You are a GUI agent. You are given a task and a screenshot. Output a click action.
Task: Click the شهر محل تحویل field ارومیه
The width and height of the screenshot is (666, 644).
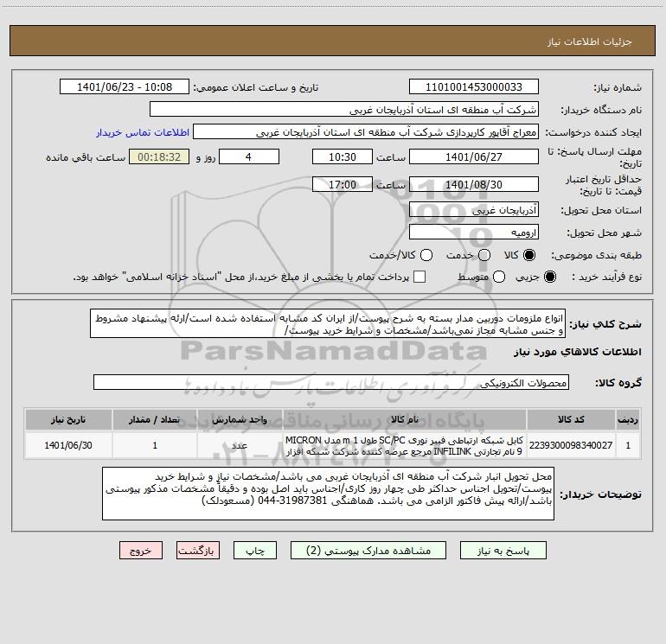(x=474, y=233)
